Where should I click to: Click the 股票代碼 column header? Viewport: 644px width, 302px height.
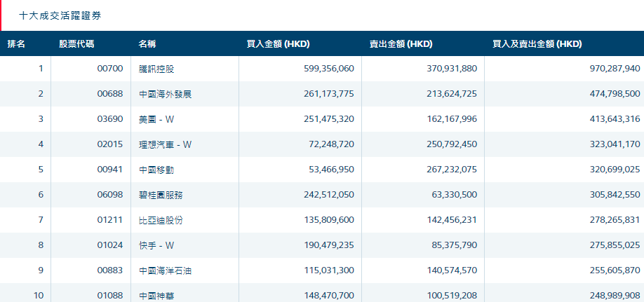76,44
